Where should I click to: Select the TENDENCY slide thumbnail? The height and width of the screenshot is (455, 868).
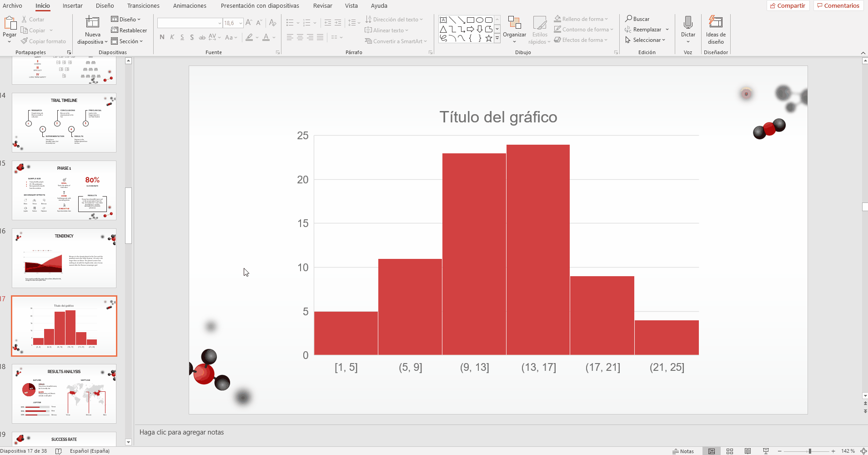[64, 258]
